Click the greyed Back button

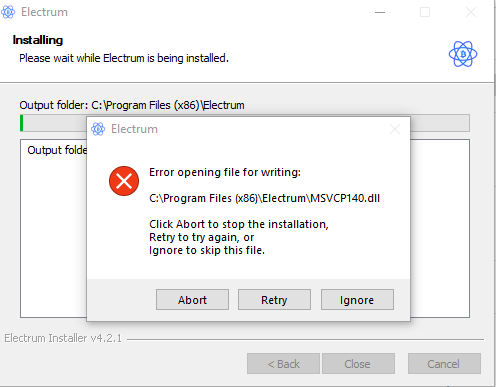(283, 364)
